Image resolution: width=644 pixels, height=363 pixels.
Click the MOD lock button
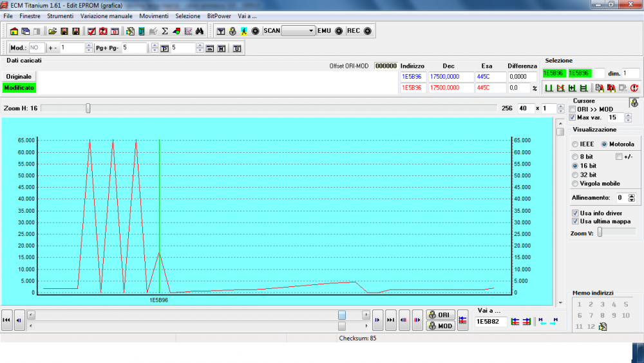(440, 326)
